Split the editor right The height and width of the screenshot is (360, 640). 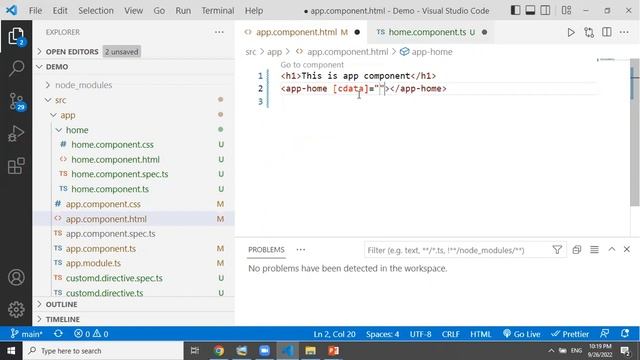pos(607,32)
